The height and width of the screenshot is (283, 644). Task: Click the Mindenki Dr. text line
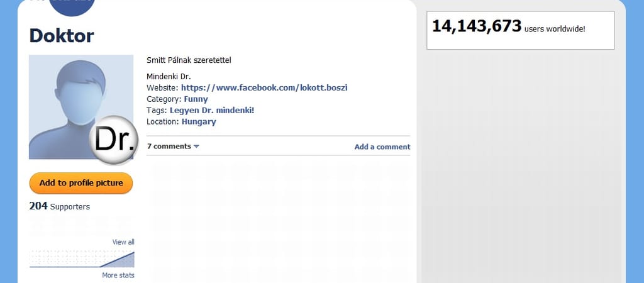[164, 77]
